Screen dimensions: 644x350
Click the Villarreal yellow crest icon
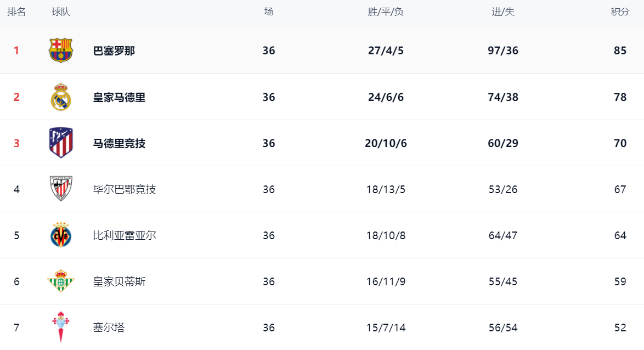click(61, 235)
